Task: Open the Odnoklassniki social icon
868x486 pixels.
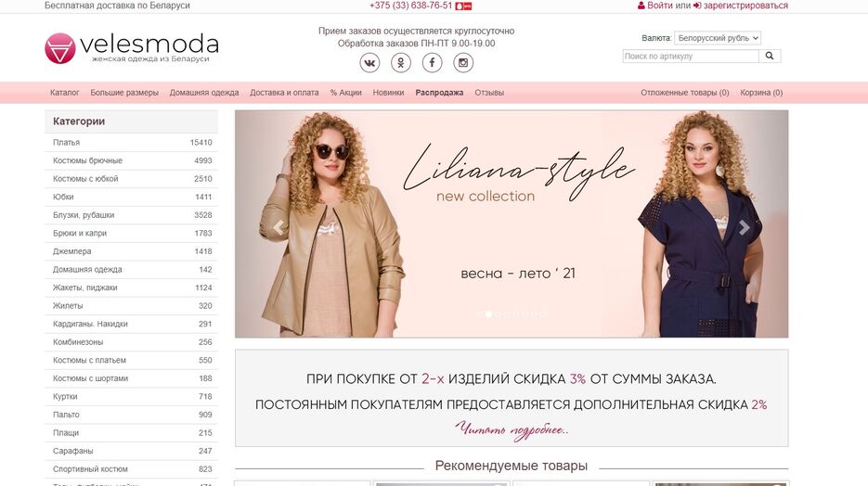Action: coord(401,62)
